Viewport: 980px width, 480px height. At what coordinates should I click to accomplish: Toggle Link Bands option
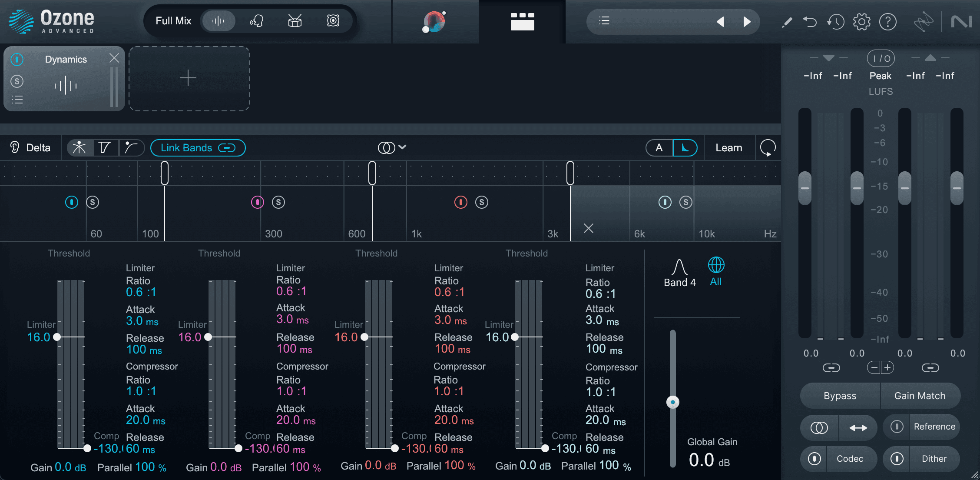[198, 148]
